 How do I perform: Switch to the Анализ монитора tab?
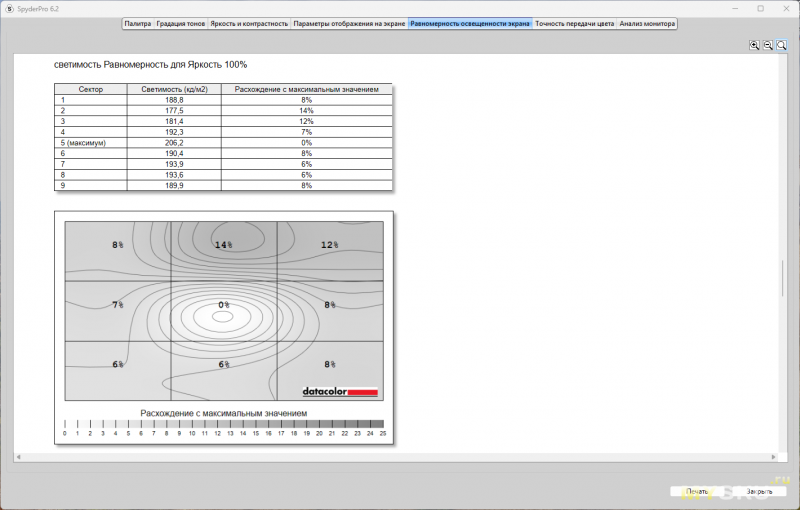coord(647,22)
